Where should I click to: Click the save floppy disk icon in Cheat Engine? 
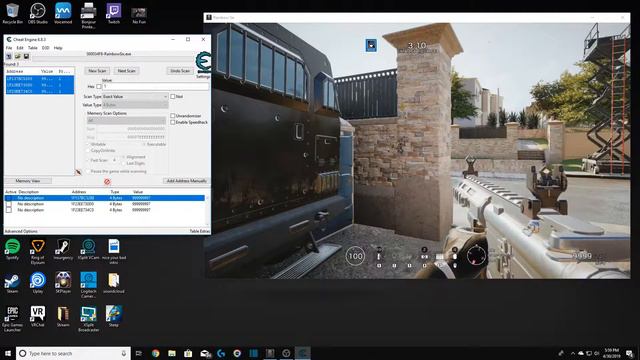pyautogui.click(x=26, y=56)
